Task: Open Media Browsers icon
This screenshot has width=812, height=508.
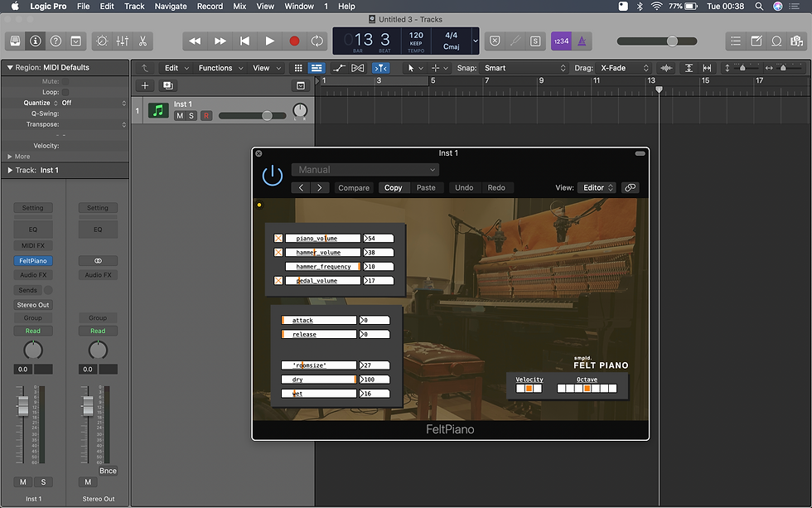Action: click(796, 41)
